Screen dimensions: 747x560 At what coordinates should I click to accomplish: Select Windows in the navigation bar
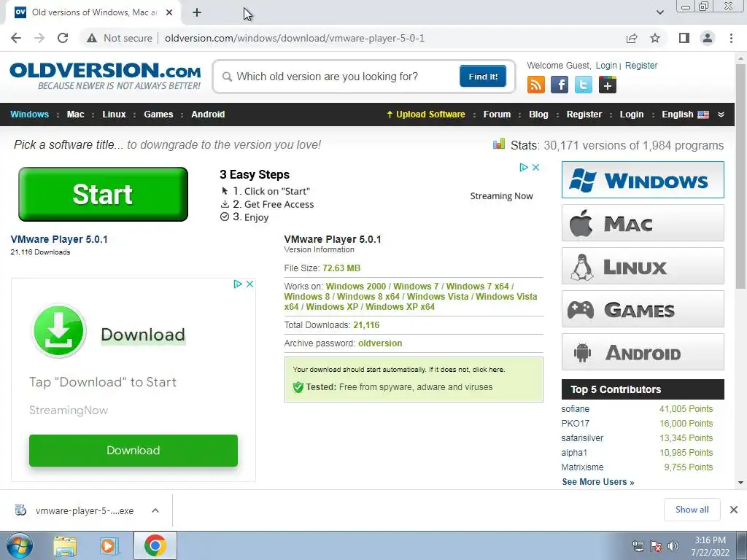tap(29, 114)
